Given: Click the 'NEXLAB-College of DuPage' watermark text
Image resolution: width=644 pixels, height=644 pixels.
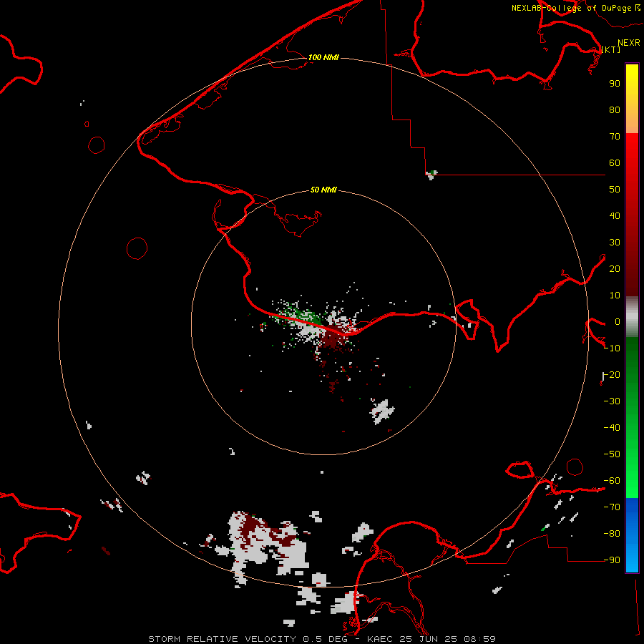Looking at the screenshot, I should [572, 8].
